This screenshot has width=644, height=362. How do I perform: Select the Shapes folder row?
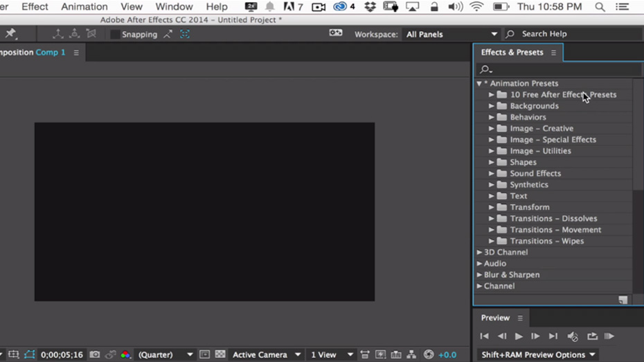pos(553,162)
